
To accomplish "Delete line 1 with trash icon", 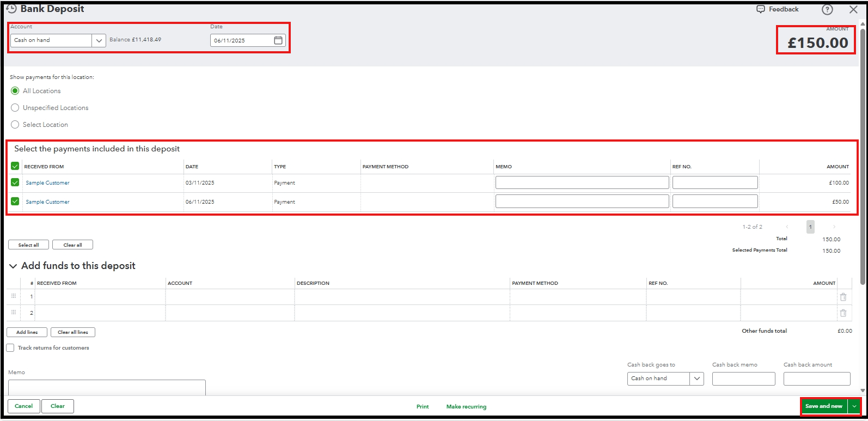I will 843,297.
